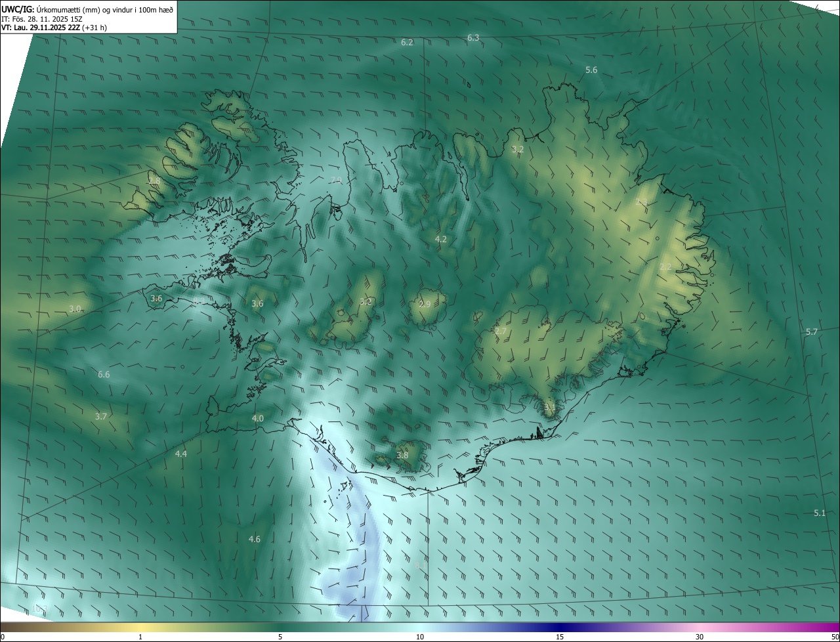Click the 3.7 value label
The height and width of the screenshot is (642, 840).
[100, 417]
